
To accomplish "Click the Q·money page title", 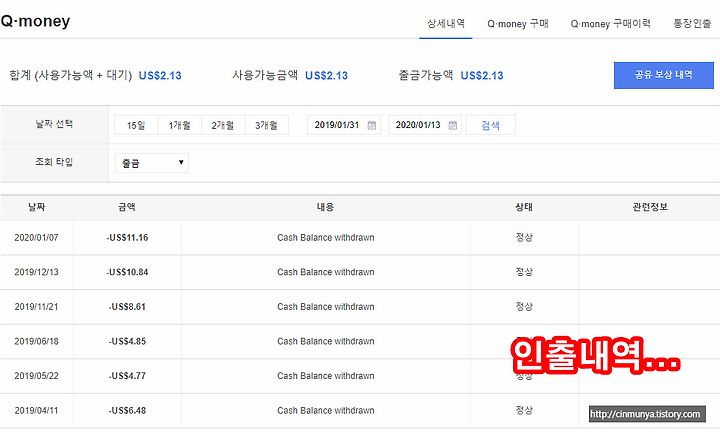I will tap(35, 21).
